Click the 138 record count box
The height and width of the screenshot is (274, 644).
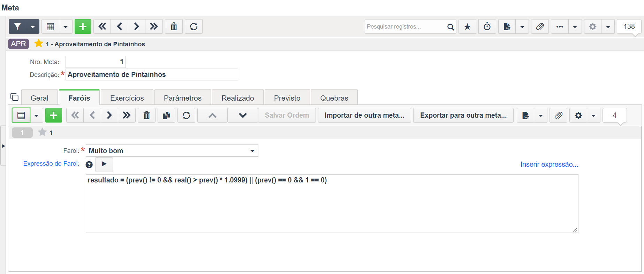pos(629,26)
